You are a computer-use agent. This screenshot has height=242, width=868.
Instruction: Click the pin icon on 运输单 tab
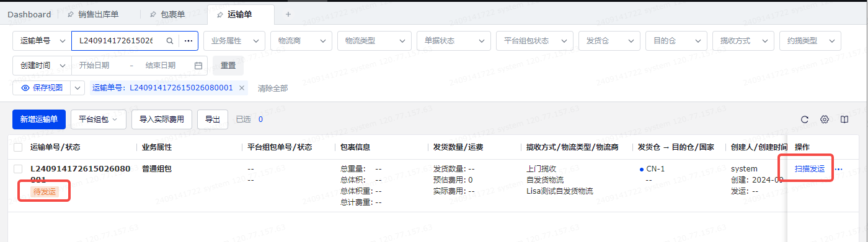pyautogui.click(x=220, y=14)
